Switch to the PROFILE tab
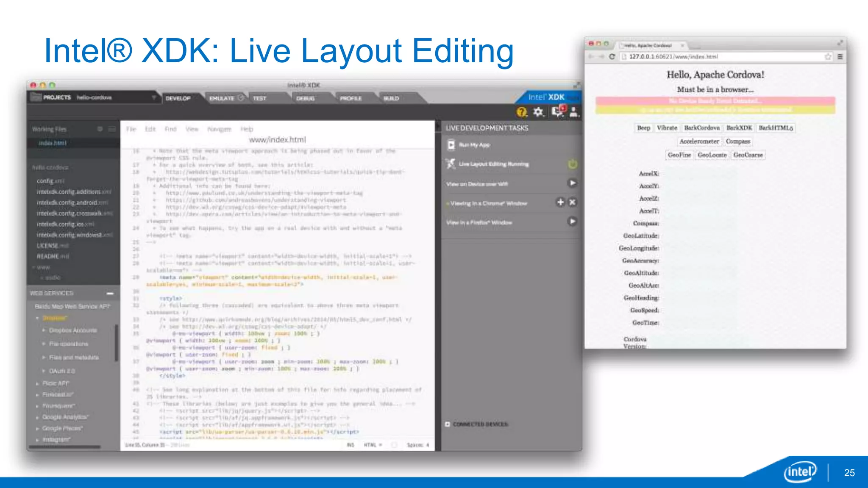 coord(351,98)
